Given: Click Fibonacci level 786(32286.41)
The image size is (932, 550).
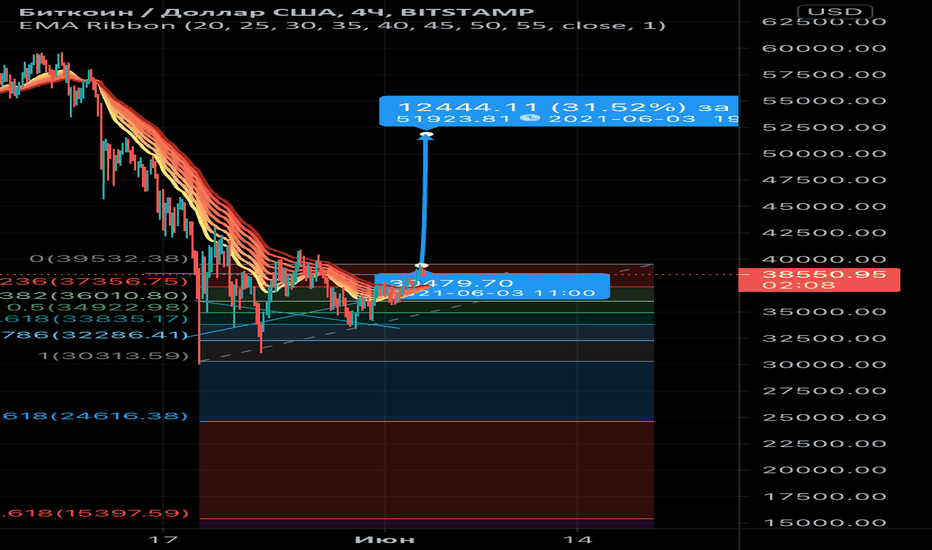Looking at the screenshot, I should 94,335.
